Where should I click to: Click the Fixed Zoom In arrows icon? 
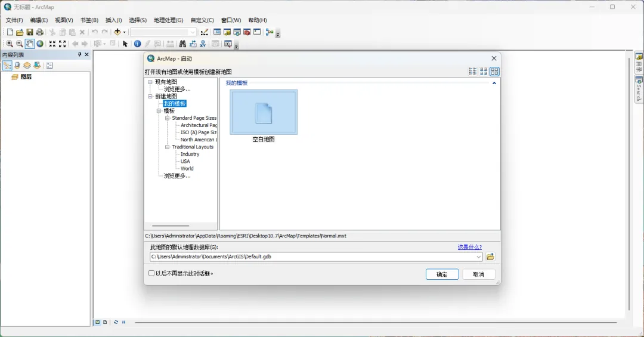pyautogui.click(x=52, y=44)
